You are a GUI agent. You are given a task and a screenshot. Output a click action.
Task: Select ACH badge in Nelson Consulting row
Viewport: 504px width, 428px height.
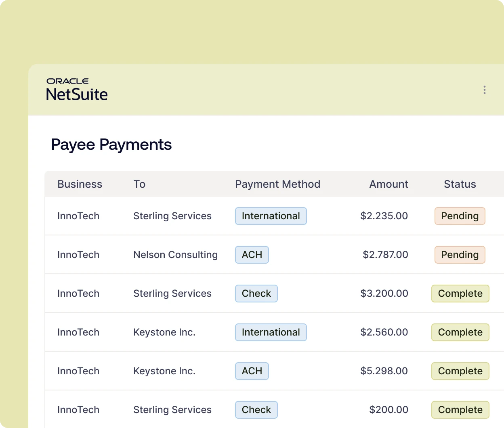click(x=252, y=255)
